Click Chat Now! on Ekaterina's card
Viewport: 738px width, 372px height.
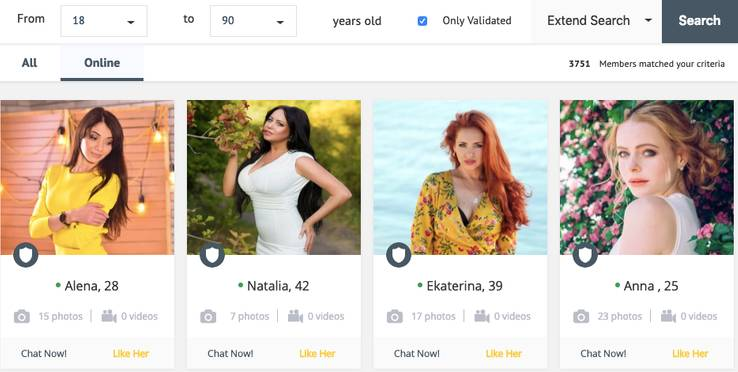coord(417,353)
